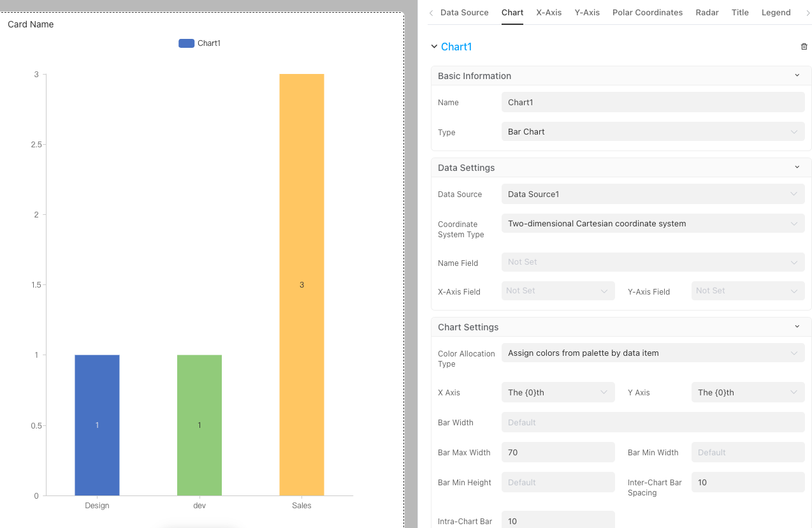Switch to the Polar Coordinates tab

tap(647, 13)
